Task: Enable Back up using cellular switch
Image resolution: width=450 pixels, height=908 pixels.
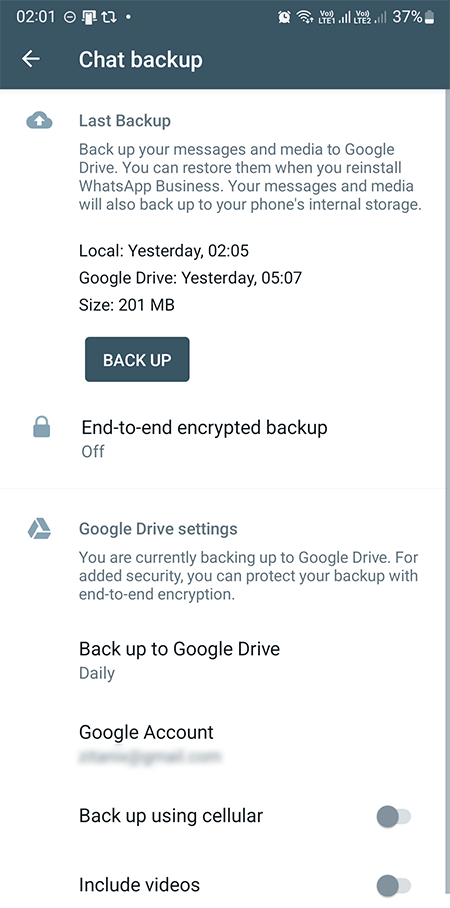Action: coord(394,817)
